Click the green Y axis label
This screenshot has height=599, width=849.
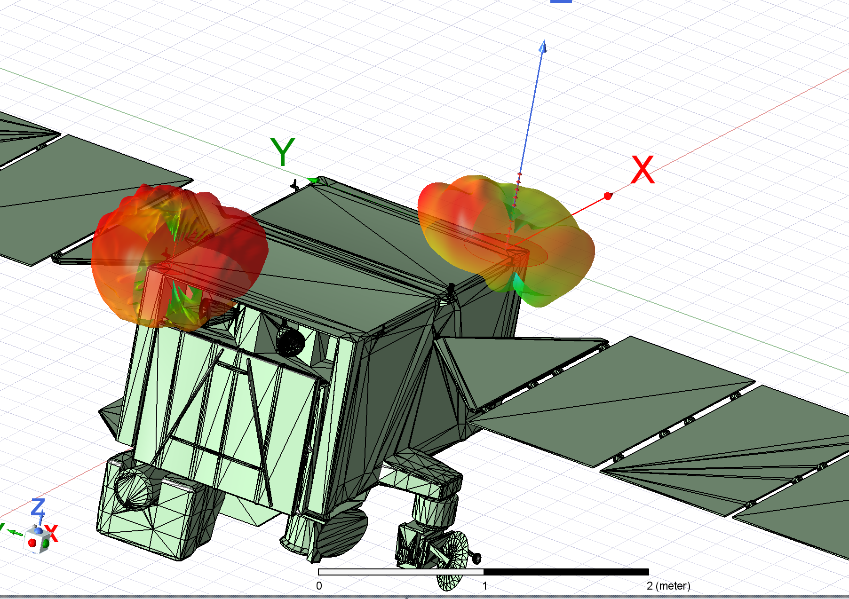(283, 153)
